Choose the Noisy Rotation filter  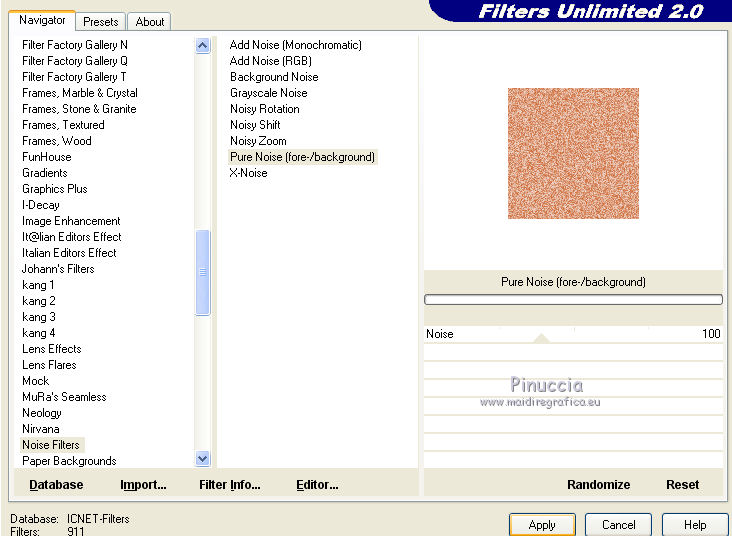[265, 109]
